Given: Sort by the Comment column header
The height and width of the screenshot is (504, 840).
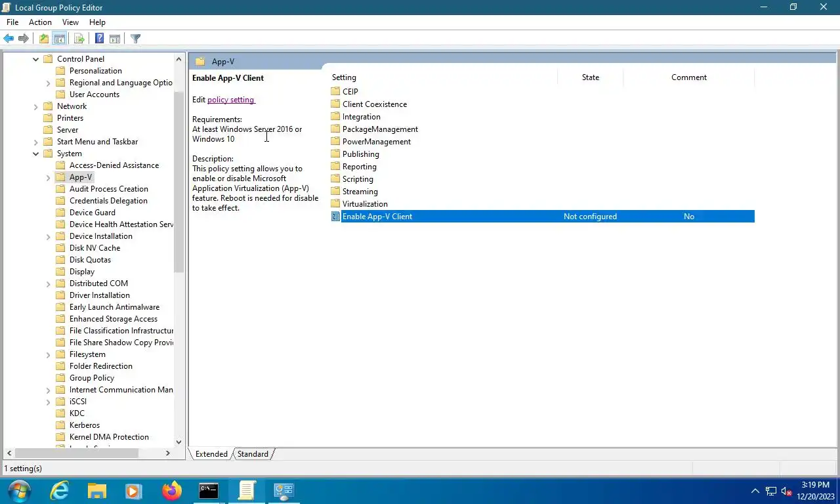Looking at the screenshot, I should (x=689, y=77).
